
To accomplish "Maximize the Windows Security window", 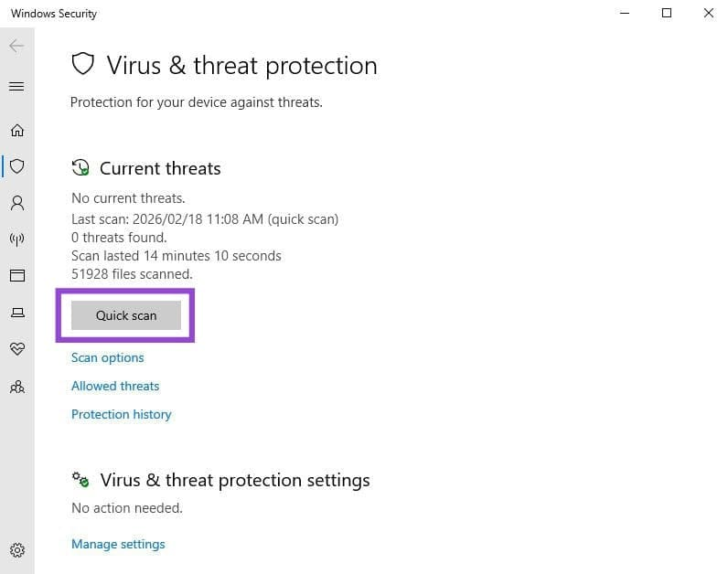I will point(667,14).
